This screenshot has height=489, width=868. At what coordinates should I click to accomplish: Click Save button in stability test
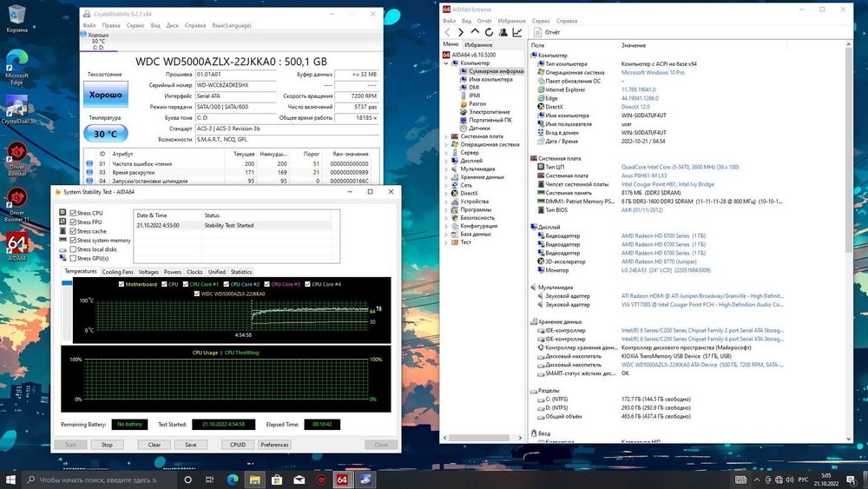click(x=190, y=445)
